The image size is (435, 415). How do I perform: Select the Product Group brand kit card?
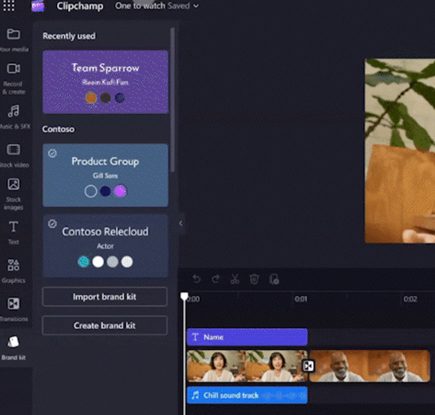105,175
